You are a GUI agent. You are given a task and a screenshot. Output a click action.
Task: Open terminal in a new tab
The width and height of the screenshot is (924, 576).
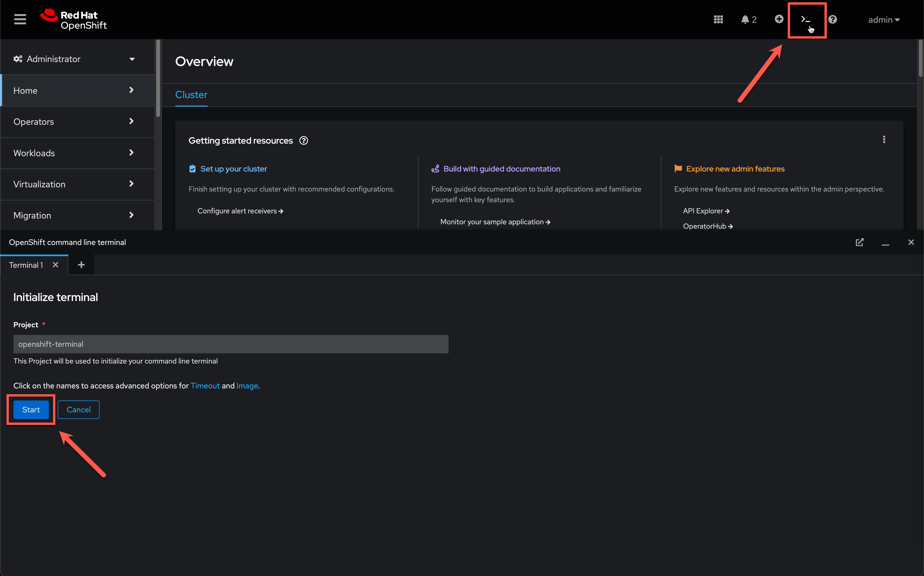click(859, 242)
